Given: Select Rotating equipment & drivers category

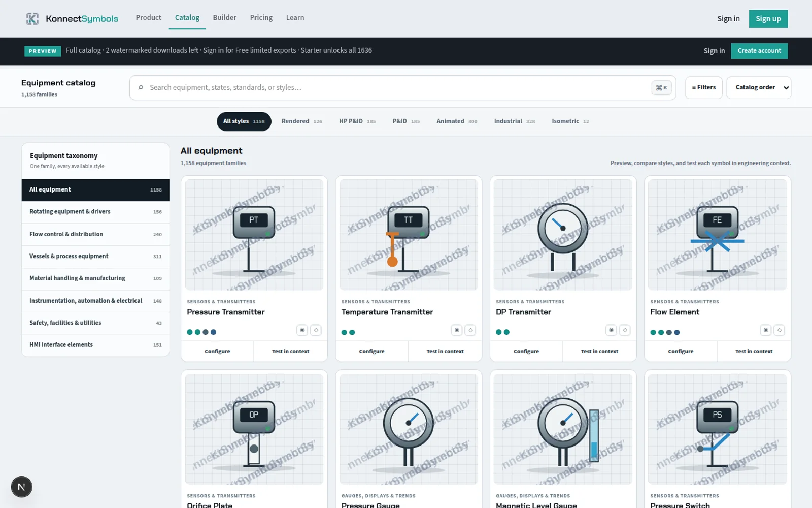Looking at the screenshot, I should pos(95,212).
